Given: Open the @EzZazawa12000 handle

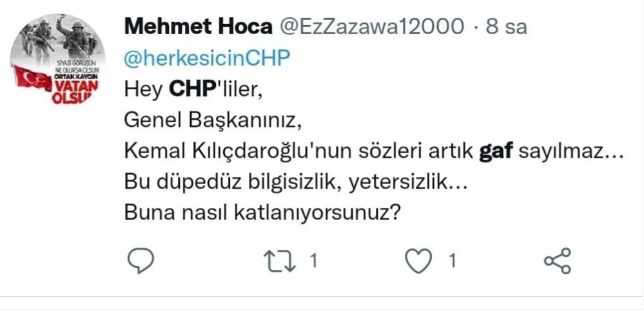Looking at the screenshot, I should 372,27.
